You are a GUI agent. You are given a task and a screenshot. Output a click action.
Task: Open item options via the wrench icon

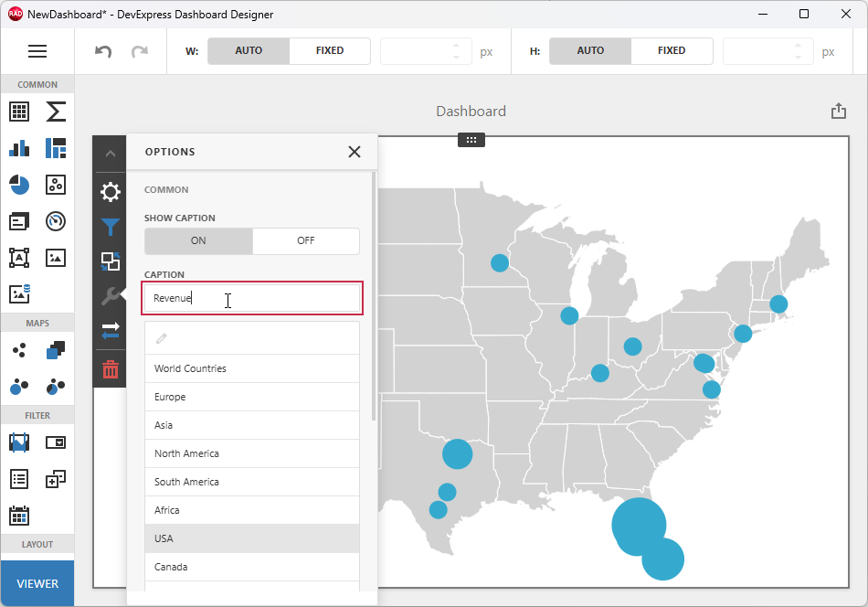tap(110, 295)
